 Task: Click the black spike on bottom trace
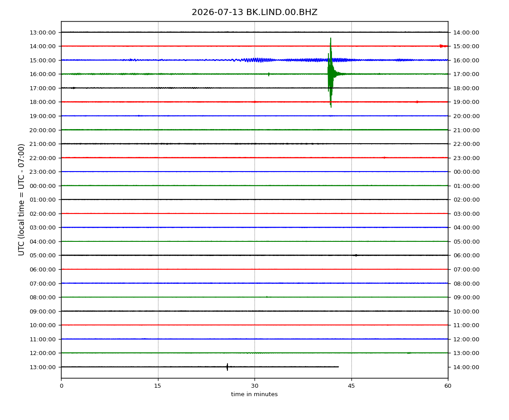click(227, 367)
